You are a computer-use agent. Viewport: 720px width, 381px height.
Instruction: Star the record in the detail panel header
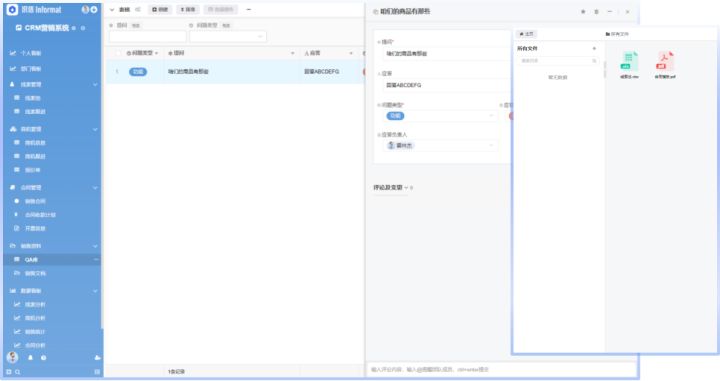(x=583, y=11)
